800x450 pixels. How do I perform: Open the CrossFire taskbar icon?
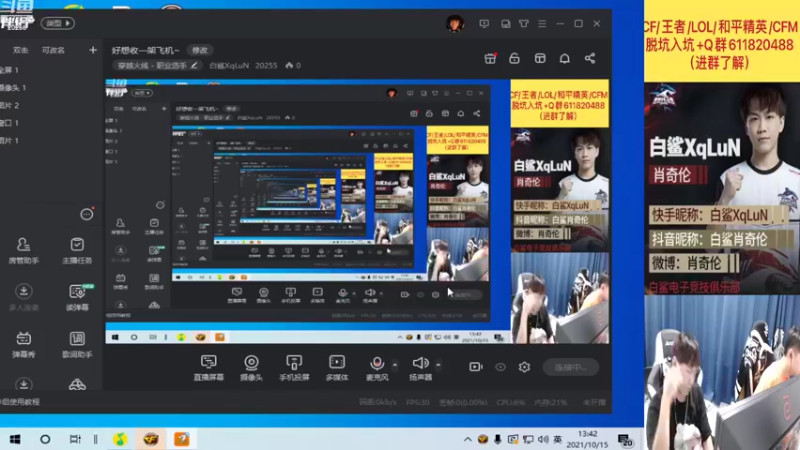tap(151, 439)
